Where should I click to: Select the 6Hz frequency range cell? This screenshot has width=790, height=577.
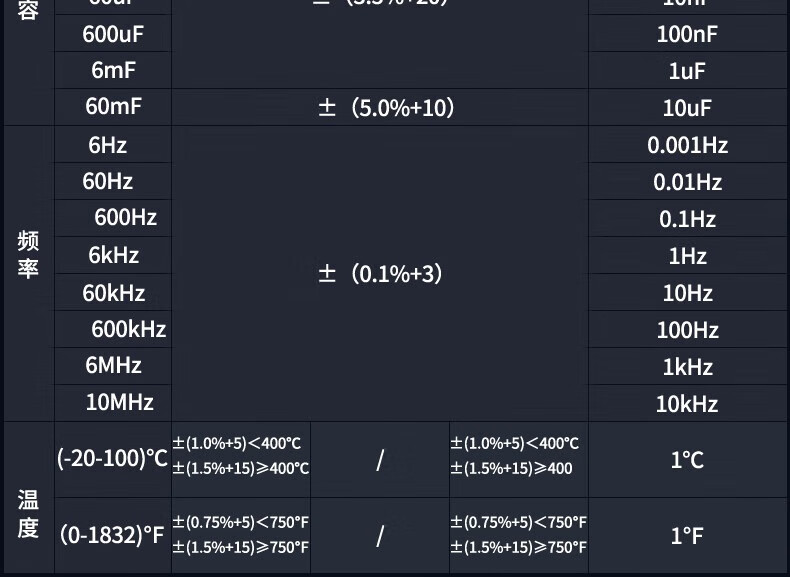click(108, 145)
